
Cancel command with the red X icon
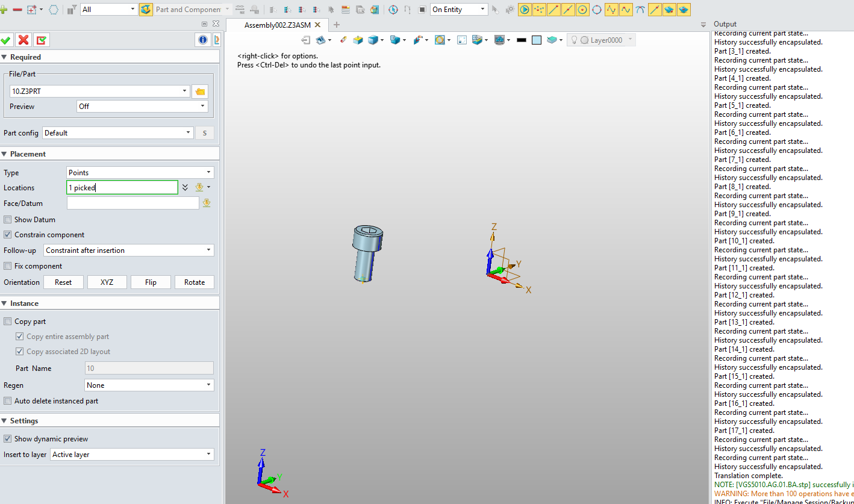(23, 40)
